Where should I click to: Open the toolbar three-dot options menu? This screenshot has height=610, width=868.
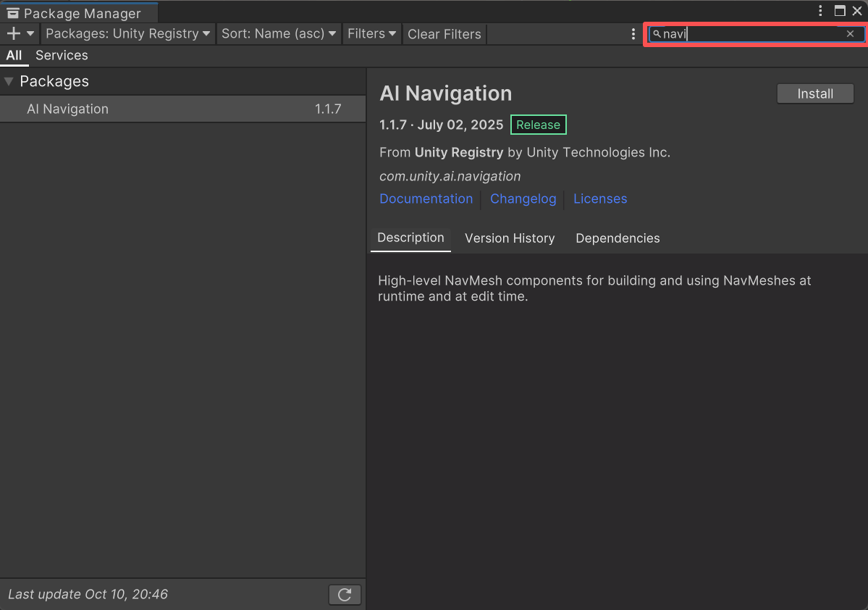[x=633, y=34]
